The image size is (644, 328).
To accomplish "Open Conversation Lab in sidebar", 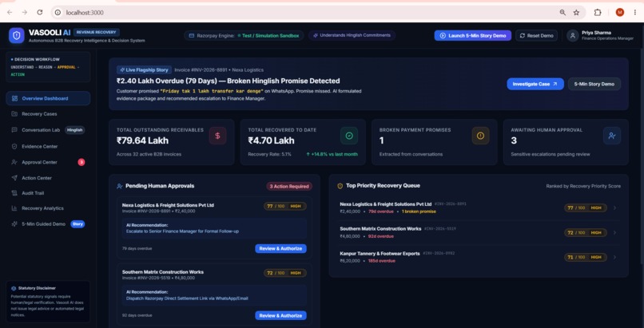I will 48,130.
